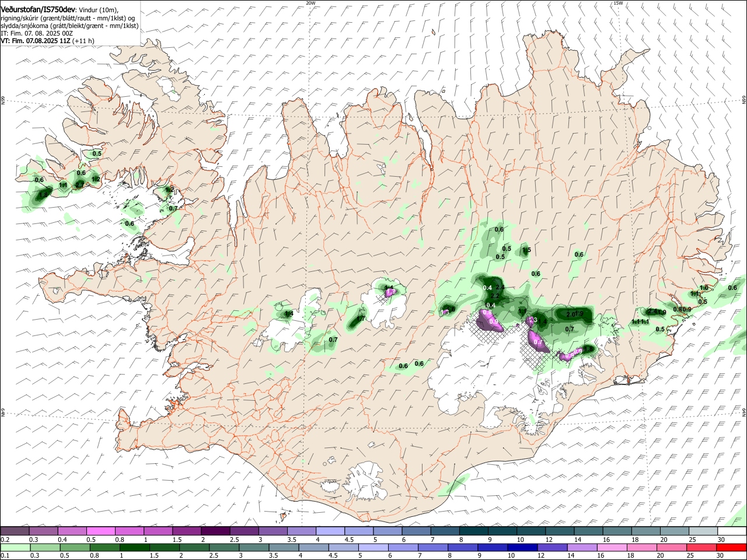Select the 1.0 precipitation value near the east coast
Image resolution: width=747 pixels, height=560 pixels.
coord(704,288)
